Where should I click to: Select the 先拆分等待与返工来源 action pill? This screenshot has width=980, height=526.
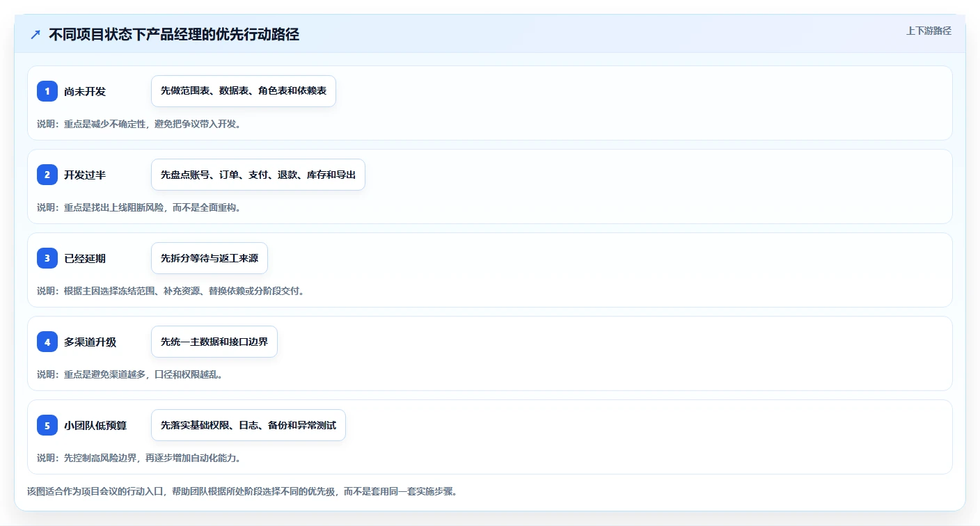pos(210,258)
